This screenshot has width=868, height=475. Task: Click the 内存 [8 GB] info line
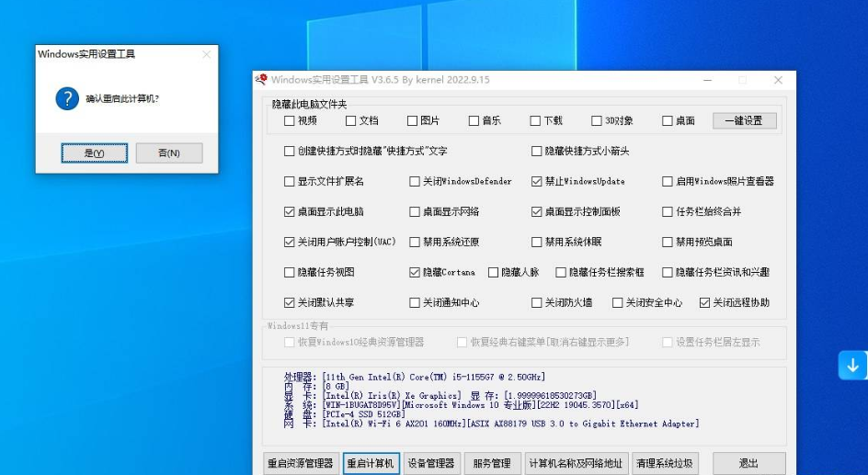(316, 387)
